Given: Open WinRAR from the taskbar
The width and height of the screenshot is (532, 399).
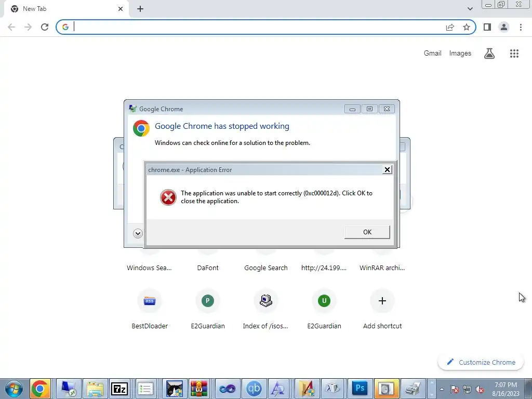Looking at the screenshot, I should [x=198, y=389].
